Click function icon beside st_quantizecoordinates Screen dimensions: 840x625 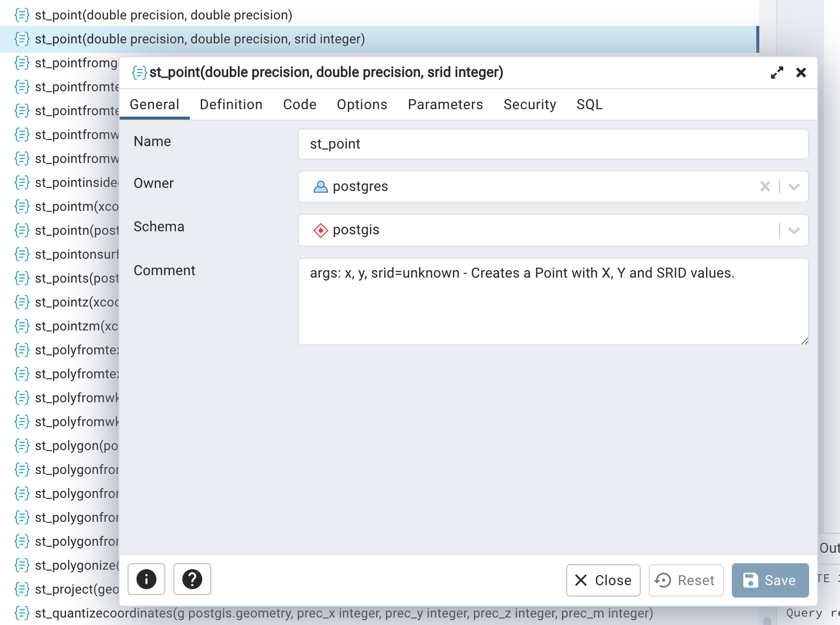22,613
